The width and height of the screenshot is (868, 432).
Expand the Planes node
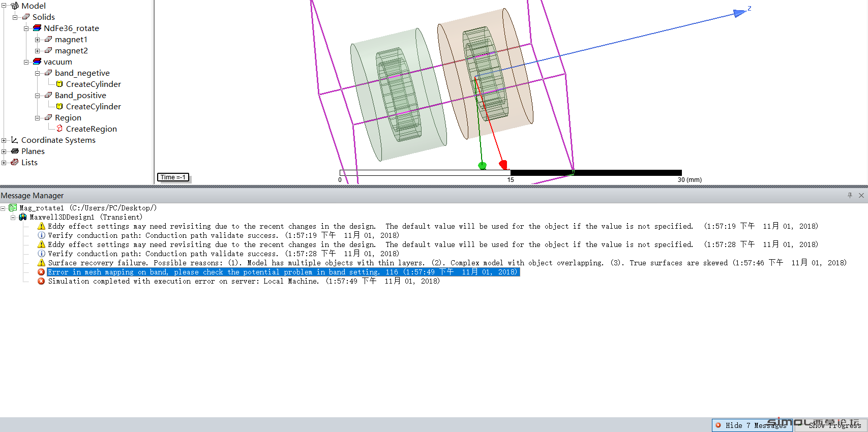click(4, 151)
